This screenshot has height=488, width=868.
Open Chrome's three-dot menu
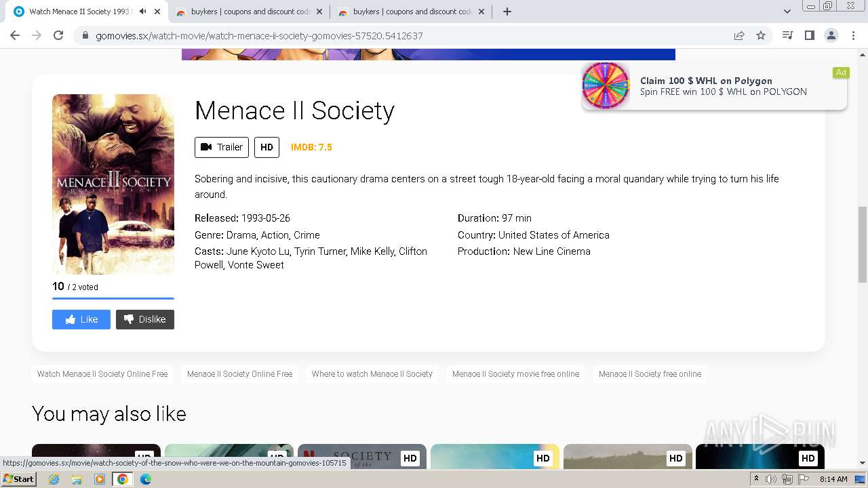click(x=854, y=35)
